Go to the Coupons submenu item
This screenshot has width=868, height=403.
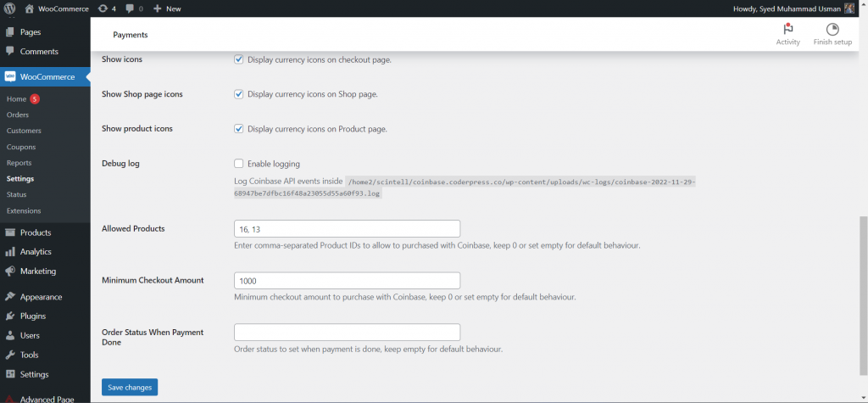(x=21, y=147)
